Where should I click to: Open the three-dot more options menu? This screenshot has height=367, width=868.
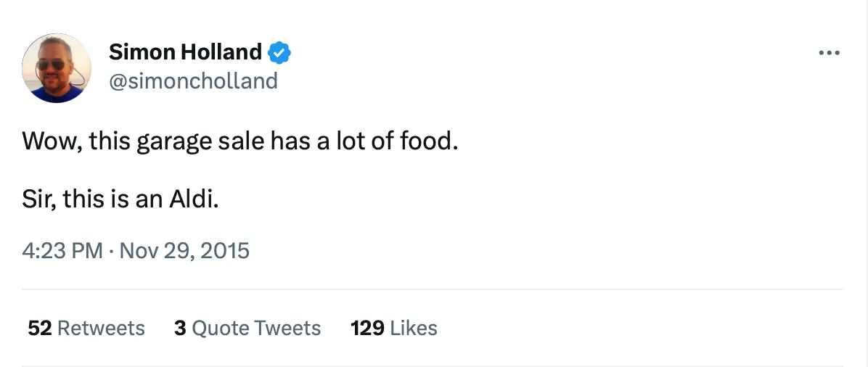point(828,53)
